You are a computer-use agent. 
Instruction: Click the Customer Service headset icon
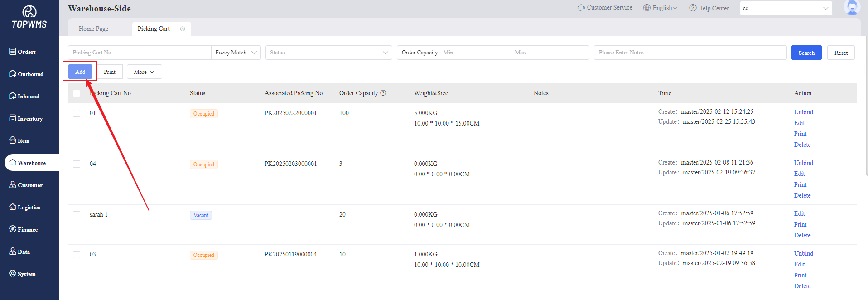tap(581, 8)
